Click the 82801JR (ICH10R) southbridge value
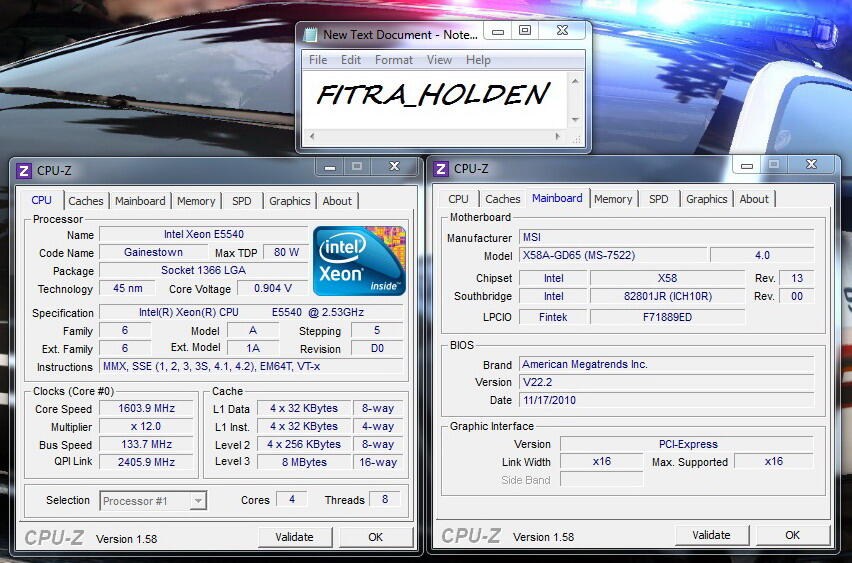The width and height of the screenshot is (852, 563). point(668,296)
